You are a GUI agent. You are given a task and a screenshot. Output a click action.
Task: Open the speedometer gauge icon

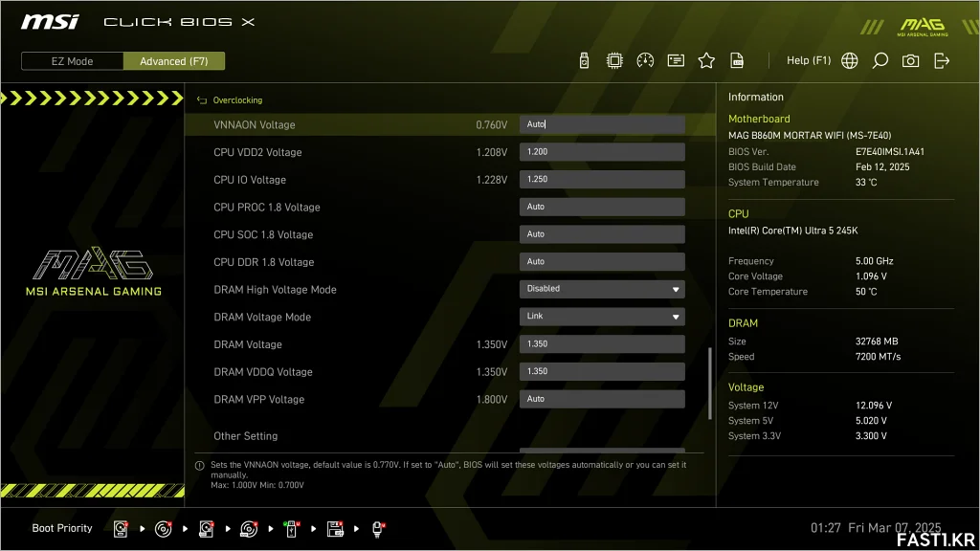point(645,60)
